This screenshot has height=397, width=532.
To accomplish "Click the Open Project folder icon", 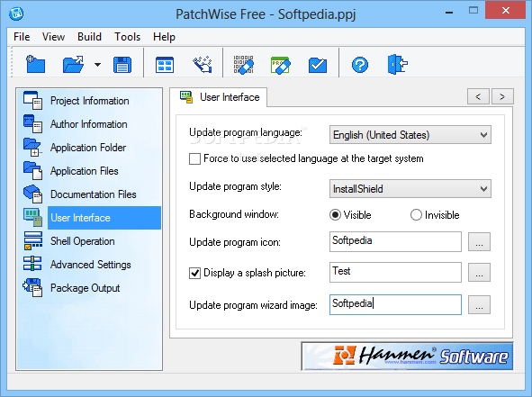I will coord(73,64).
